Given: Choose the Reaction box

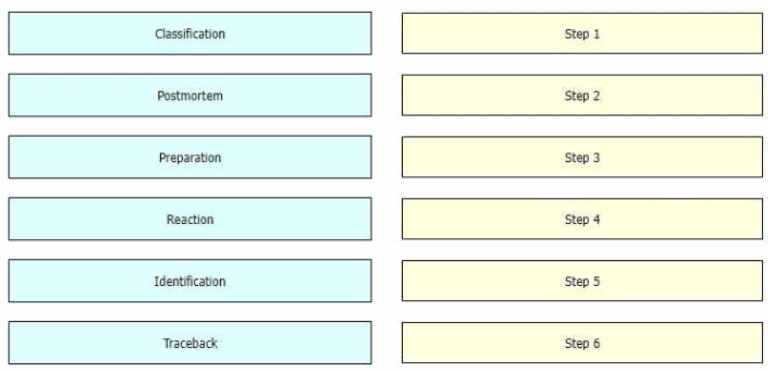Looking at the screenshot, I should click(190, 219).
